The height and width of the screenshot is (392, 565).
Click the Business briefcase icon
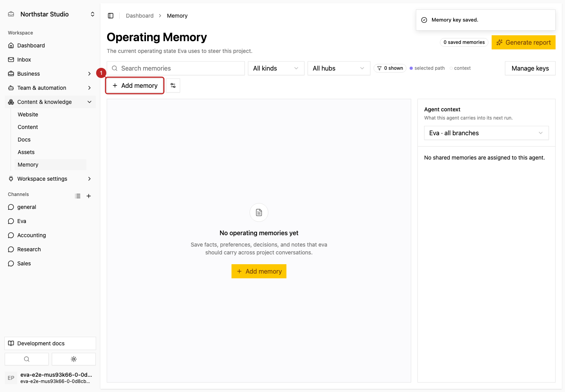(11, 74)
